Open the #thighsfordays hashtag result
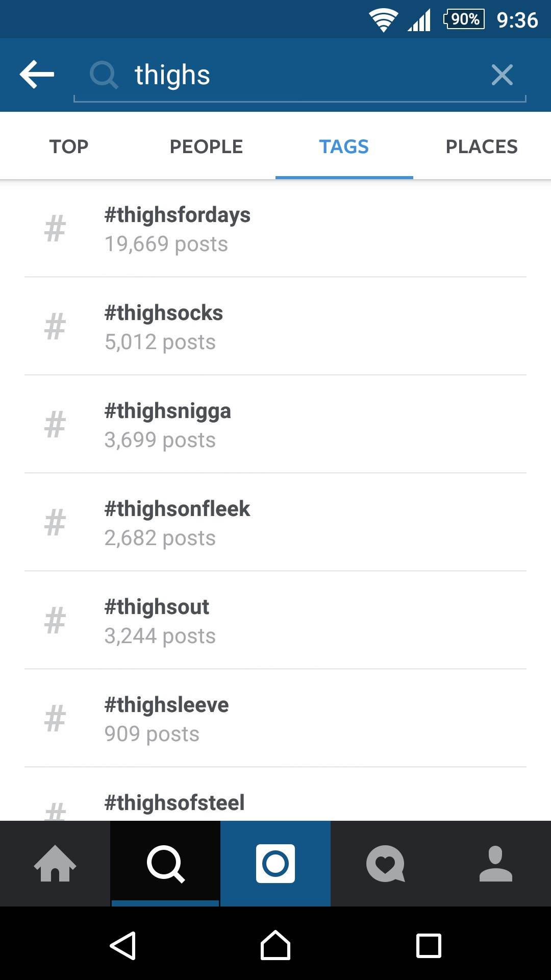This screenshot has width=551, height=980. tap(275, 229)
